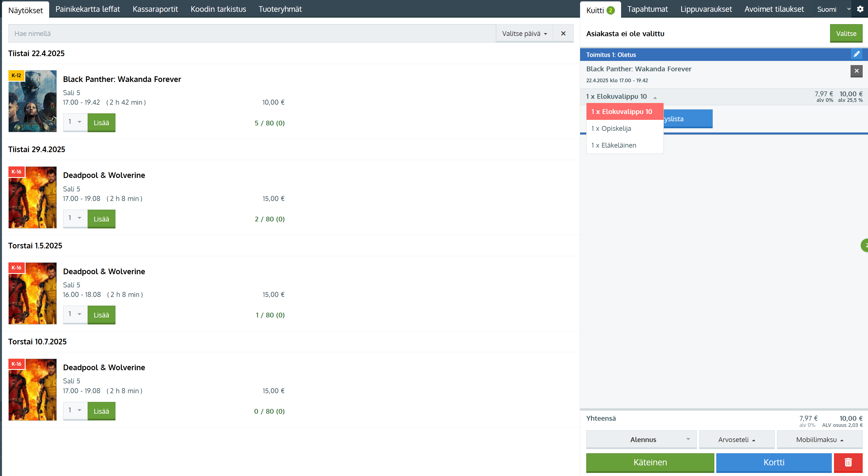Choose the Eläkeläinen ticket option

[x=613, y=145]
